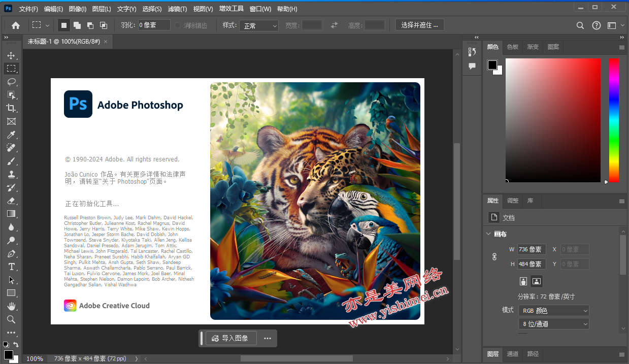Open the 滤镜(T) menu
The height and width of the screenshot is (364, 629).
point(177,9)
